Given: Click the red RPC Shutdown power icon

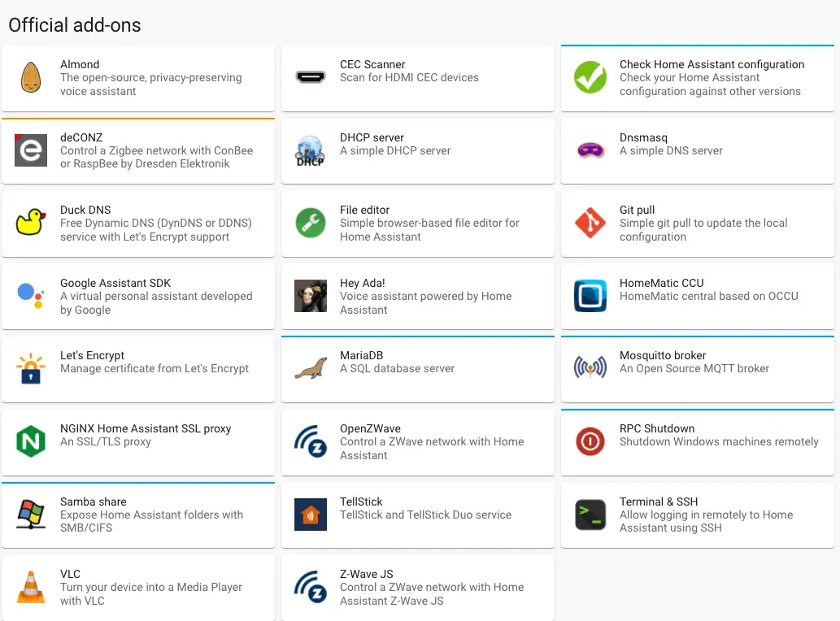Looking at the screenshot, I should 590,442.
